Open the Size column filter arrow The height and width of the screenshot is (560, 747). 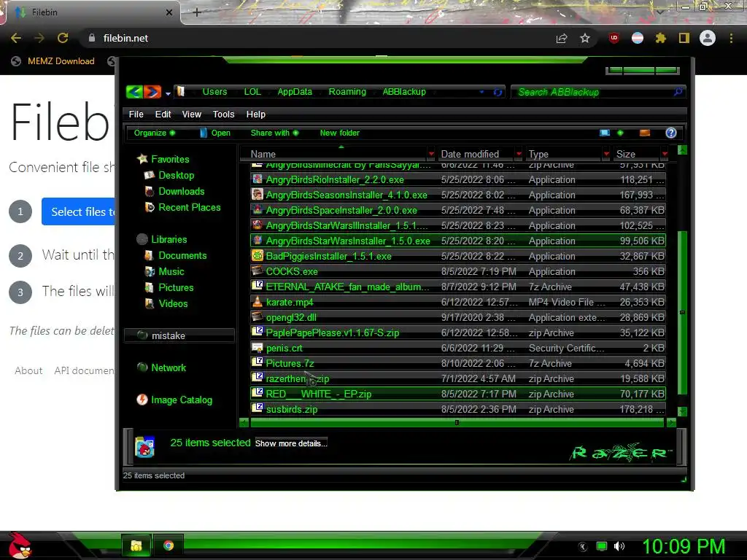[665, 154]
